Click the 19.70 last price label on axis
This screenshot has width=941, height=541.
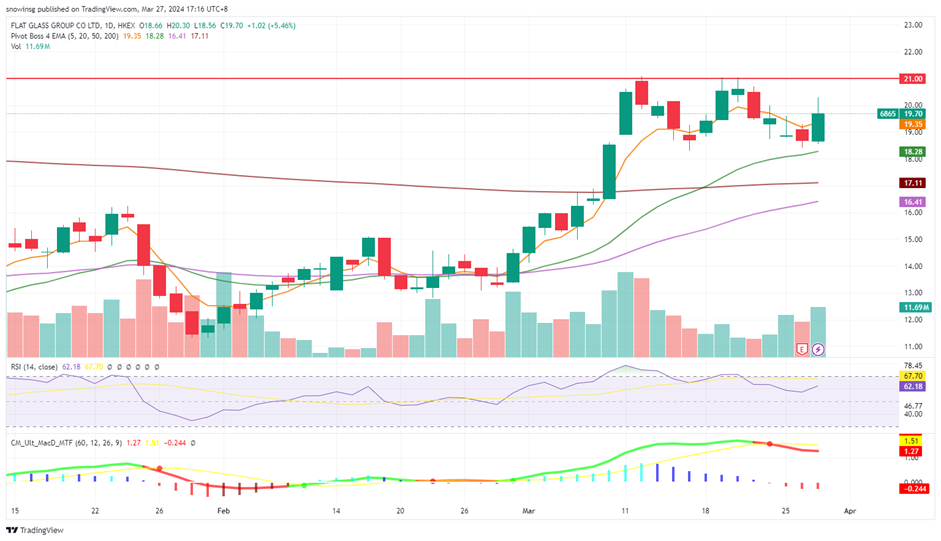pyautogui.click(x=913, y=113)
